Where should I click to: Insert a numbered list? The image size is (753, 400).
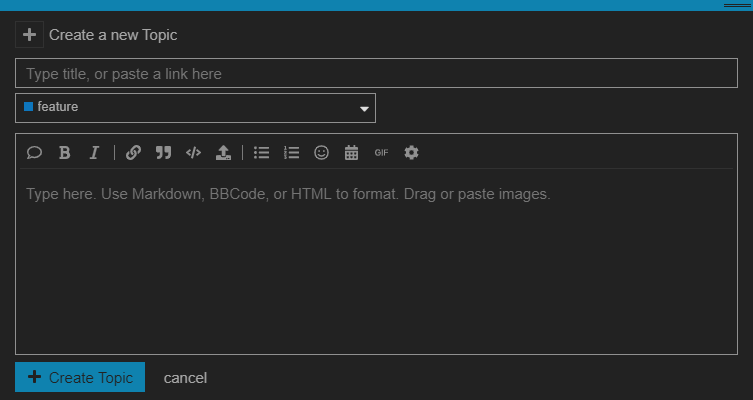[x=291, y=153]
